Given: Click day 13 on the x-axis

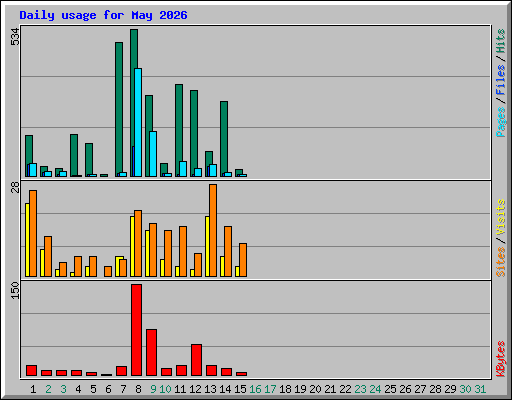Looking at the screenshot, I should point(210,389).
